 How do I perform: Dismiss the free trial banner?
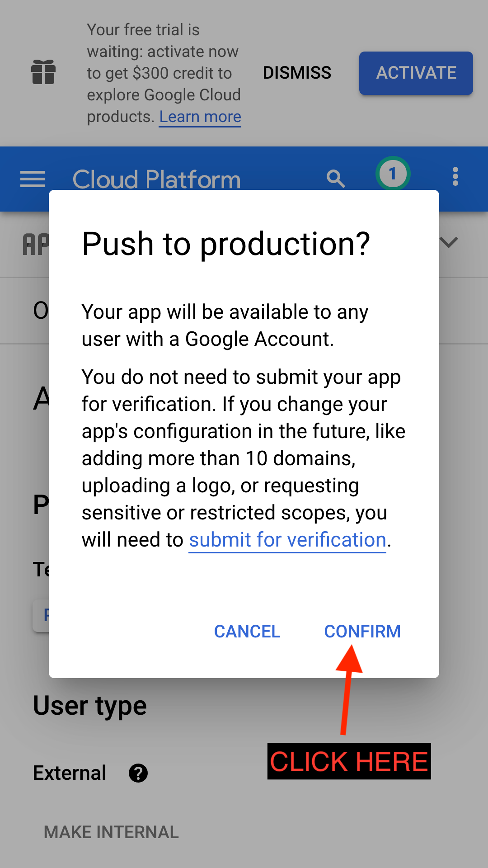[x=297, y=73]
